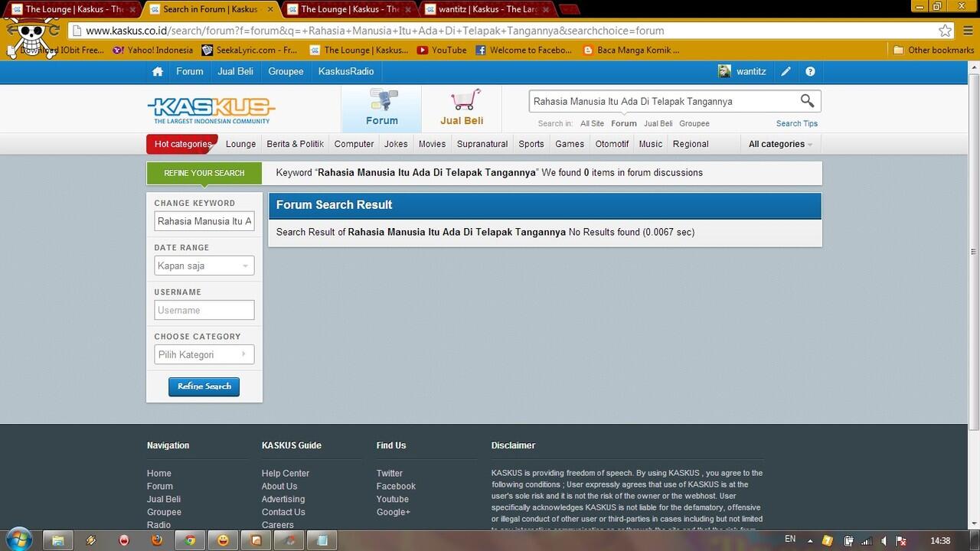Select Groupee search scope
This screenshot has height=551, width=980.
[694, 123]
